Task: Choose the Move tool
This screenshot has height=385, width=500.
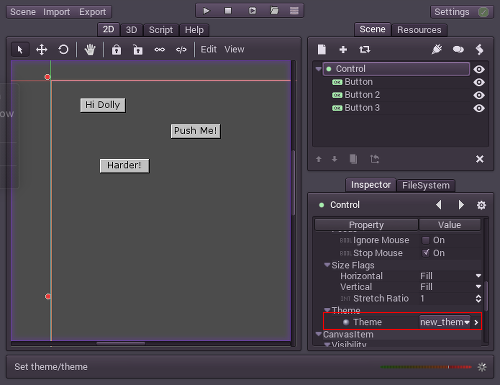Action: tap(42, 50)
